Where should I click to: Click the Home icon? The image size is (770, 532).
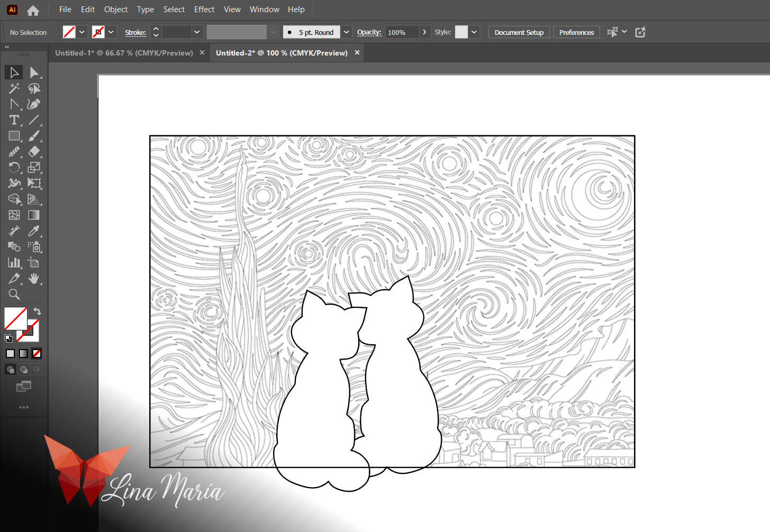click(x=33, y=10)
